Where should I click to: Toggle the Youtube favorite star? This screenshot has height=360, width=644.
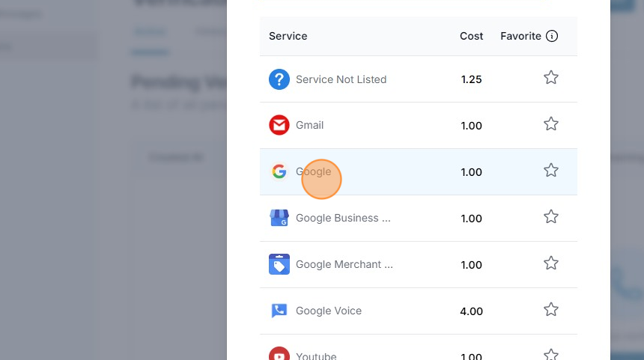[550, 354]
